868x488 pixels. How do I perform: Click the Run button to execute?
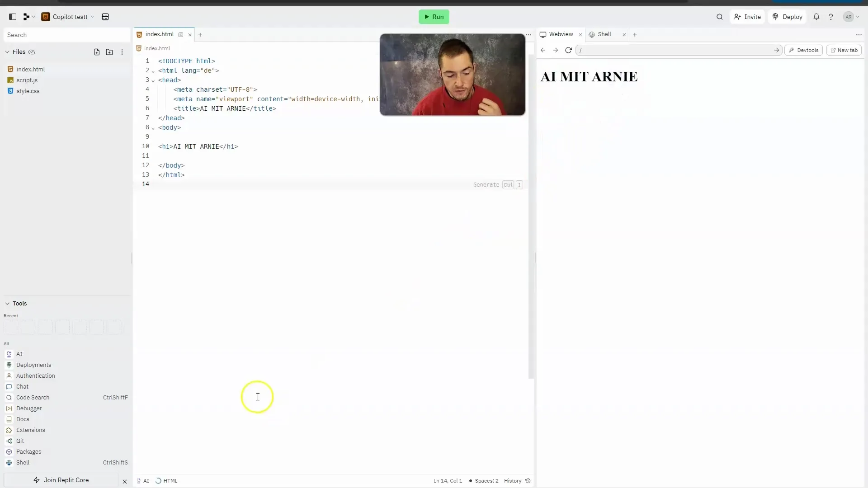434,16
